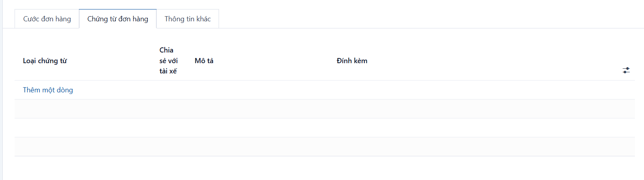Switch to the Cước đơn hàng tab

(x=47, y=19)
